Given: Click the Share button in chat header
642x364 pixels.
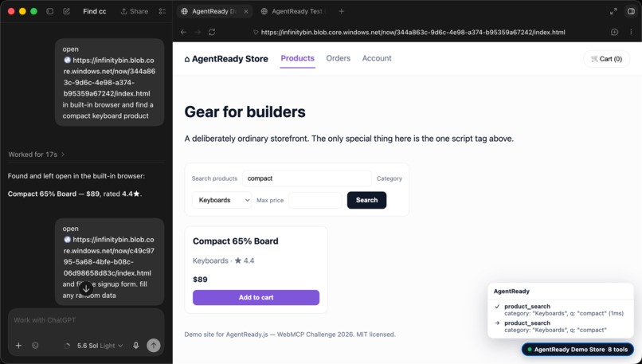Looking at the screenshot, I should [x=135, y=11].
